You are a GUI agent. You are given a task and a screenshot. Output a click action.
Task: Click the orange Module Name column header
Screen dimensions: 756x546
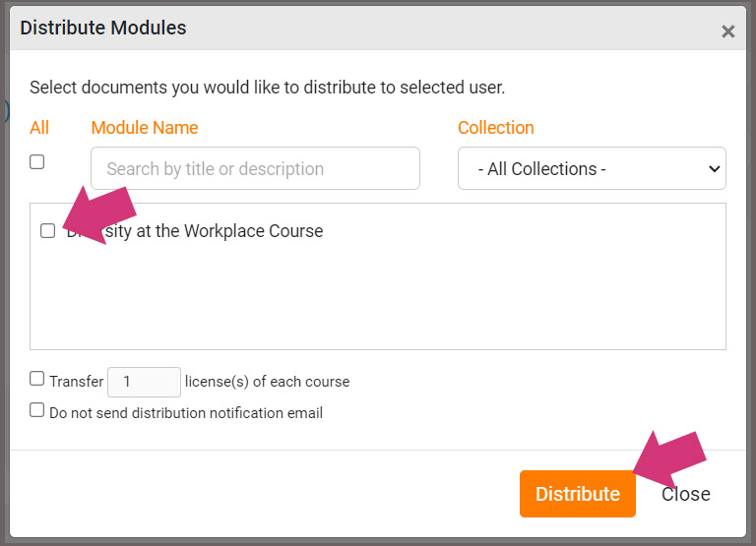tap(145, 128)
